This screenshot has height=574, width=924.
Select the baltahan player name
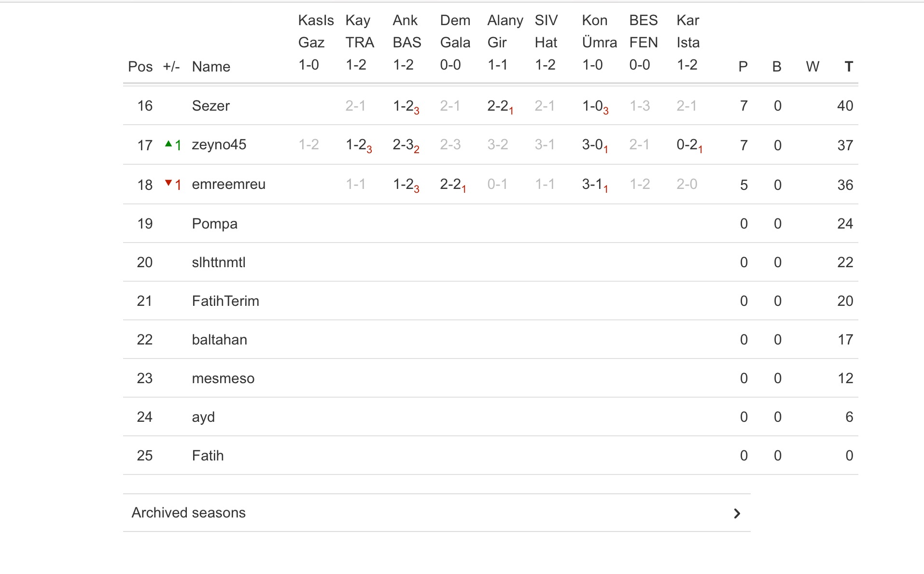point(219,340)
